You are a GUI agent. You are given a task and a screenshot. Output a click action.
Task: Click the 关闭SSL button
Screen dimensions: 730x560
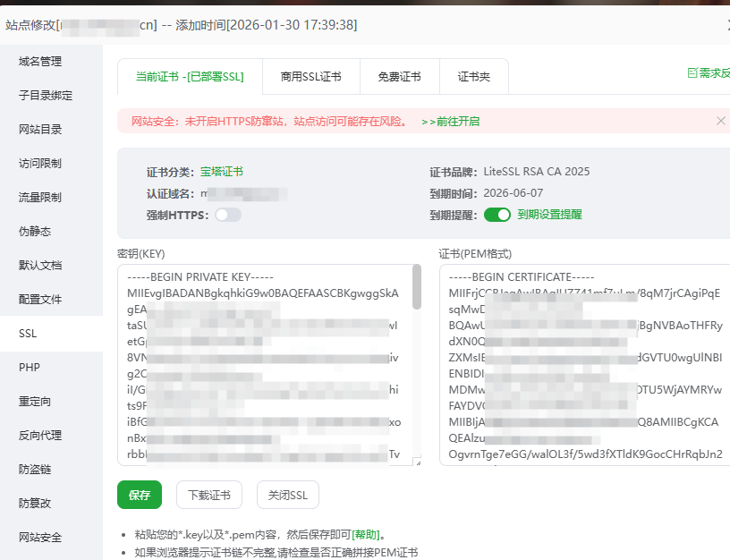[287, 495]
